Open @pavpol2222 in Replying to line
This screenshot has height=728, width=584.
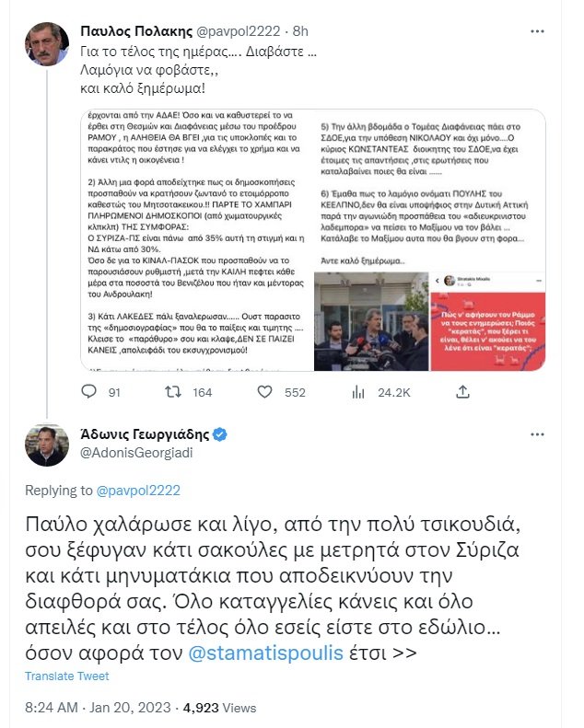point(138,491)
